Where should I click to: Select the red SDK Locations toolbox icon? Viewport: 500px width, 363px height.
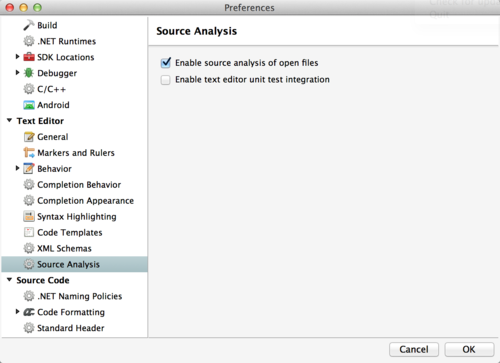[x=29, y=57]
